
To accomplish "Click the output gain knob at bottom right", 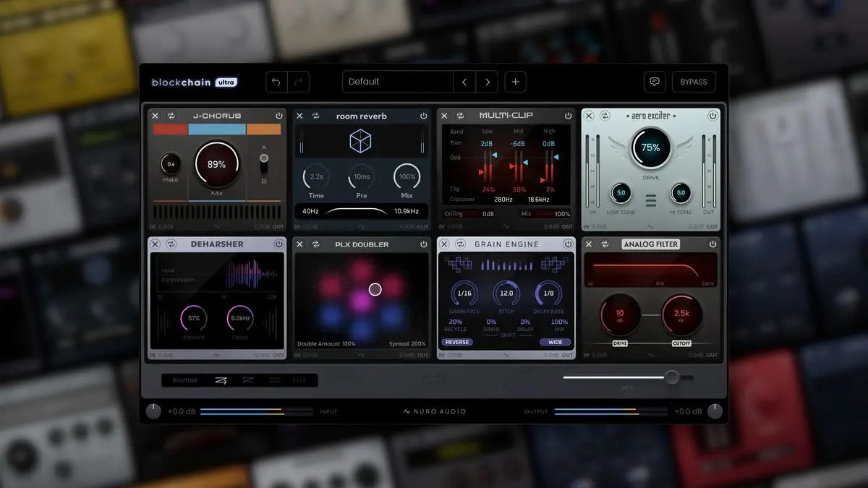I will click(715, 411).
